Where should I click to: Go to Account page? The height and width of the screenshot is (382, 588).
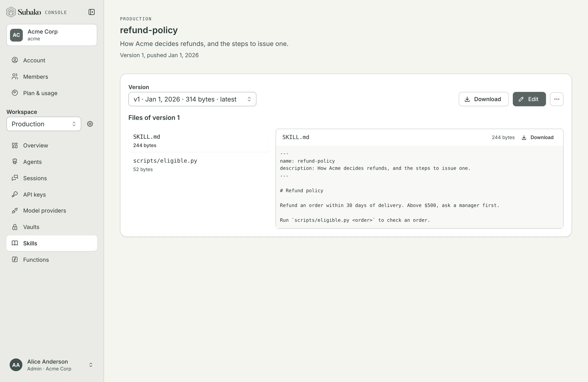[x=52, y=60]
